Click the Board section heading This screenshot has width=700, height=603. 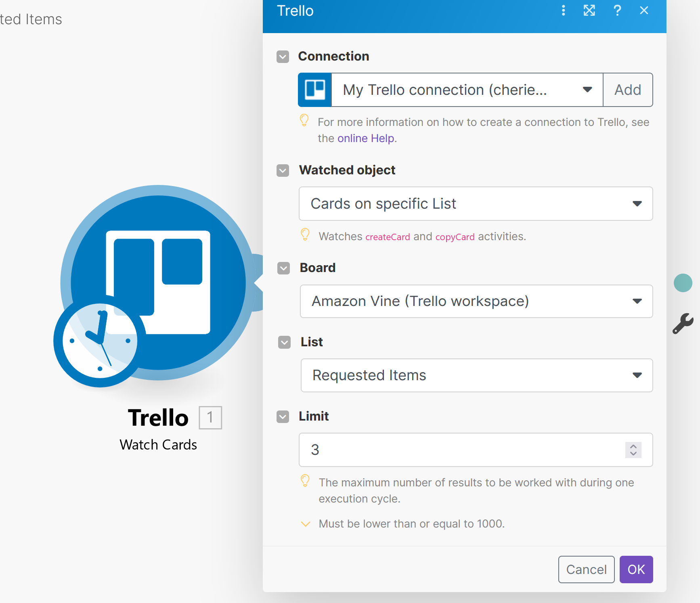[318, 268]
